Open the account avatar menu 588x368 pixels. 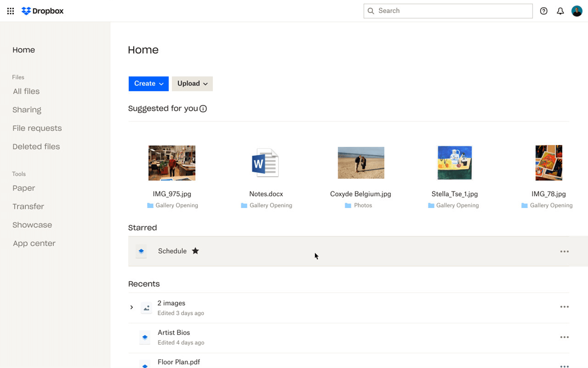tap(577, 11)
